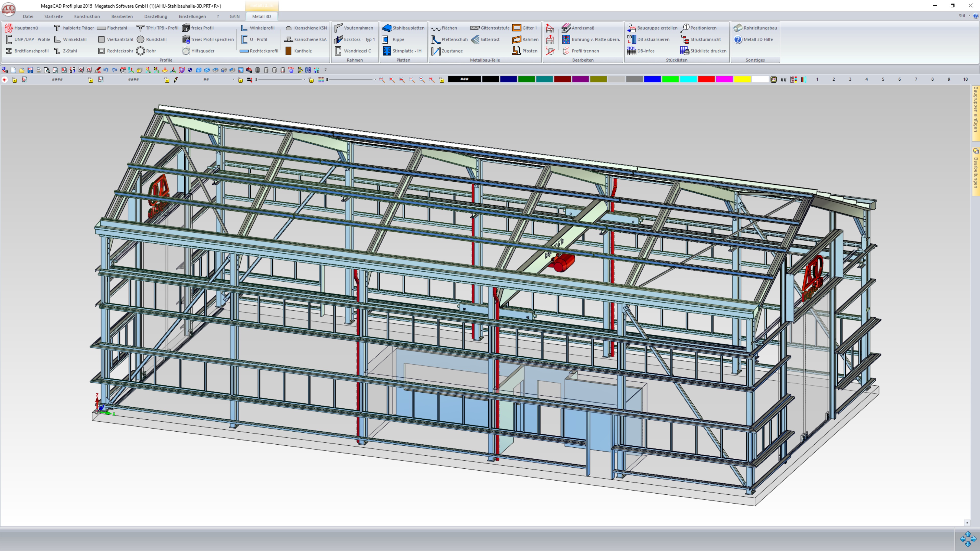Select the Breitflanschprofil profile tool
Image resolution: width=980 pixels, height=551 pixels.
[x=27, y=51]
